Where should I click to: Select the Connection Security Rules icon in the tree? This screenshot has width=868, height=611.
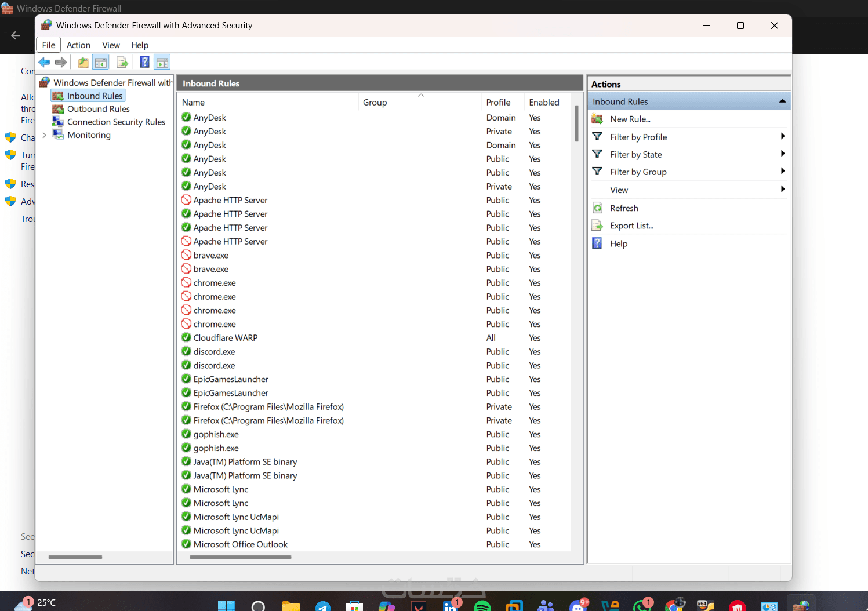(58, 122)
